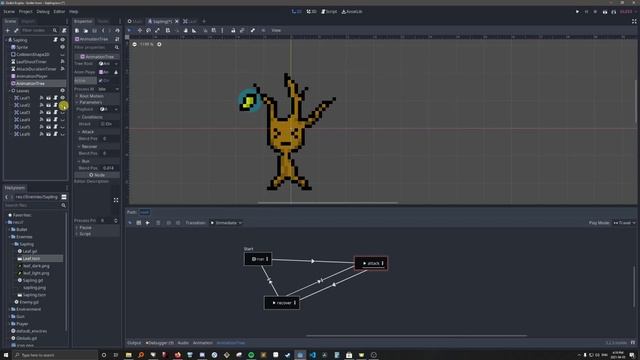The width and height of the screenshot is (640, 360).
Task: Select the recover state node in graph
Action: [282, 303]
